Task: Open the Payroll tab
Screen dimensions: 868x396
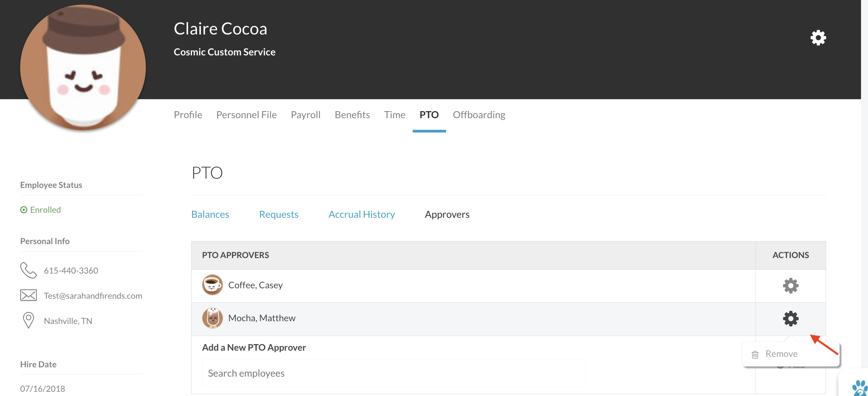Action: pos(306,115)
